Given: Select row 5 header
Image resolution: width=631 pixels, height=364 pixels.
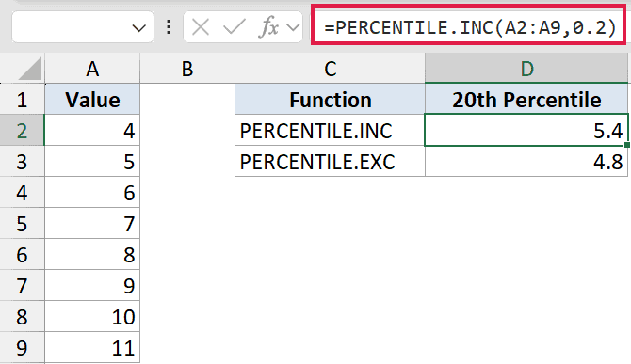Looking at the screenshot, I should tap(23, 223).
